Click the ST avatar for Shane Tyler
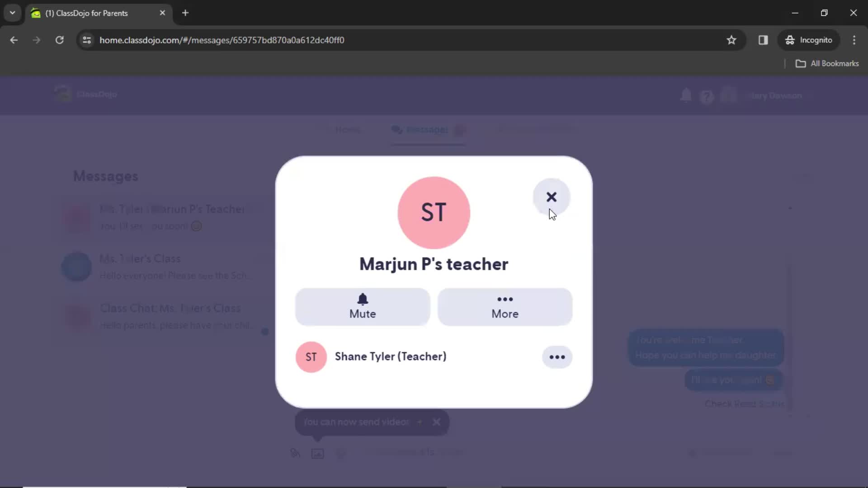The height and width of the screenshot is (488, 868). click(x=311, y=357)
